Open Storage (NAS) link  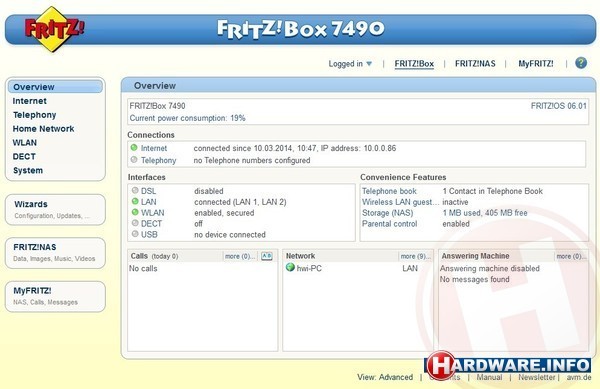(388, 213)
